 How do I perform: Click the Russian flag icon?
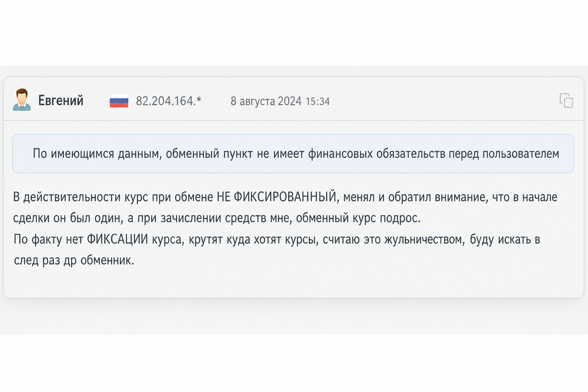tap(119, 101)
